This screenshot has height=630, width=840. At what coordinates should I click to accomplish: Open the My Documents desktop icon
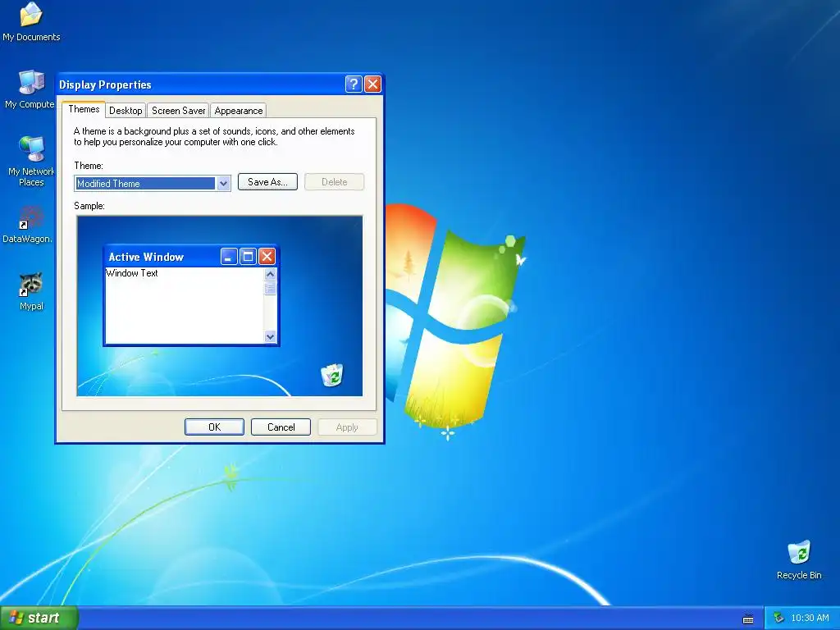pos(31,21)
